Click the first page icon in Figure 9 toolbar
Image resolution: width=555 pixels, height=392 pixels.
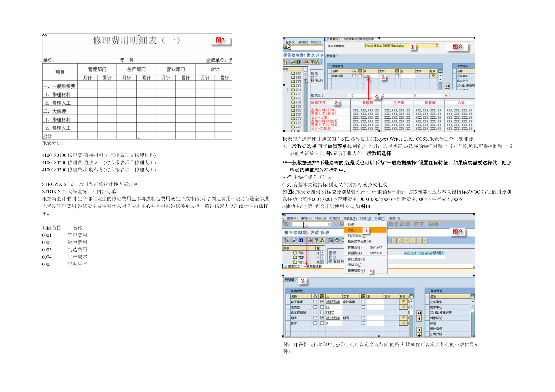(x=407, y=240)
